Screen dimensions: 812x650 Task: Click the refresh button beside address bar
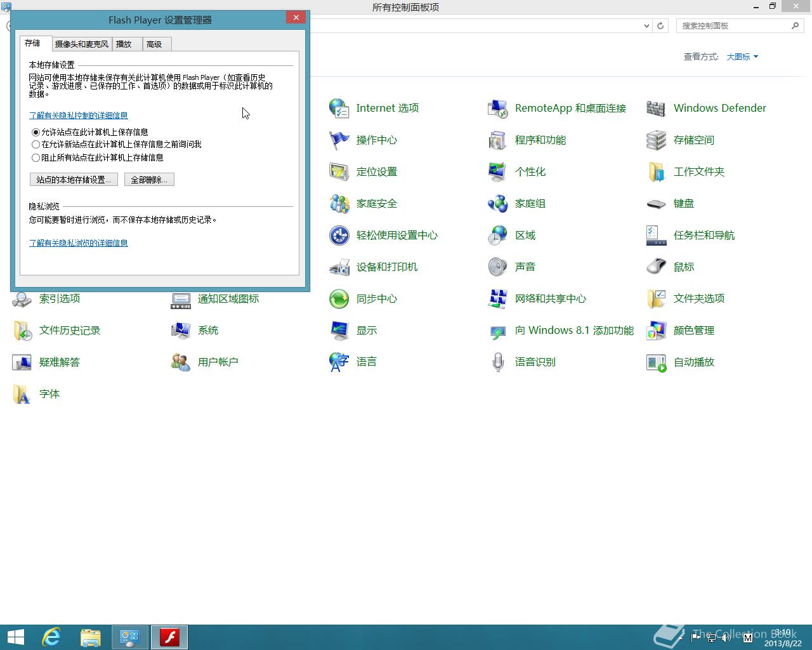[x=660, y=26]
